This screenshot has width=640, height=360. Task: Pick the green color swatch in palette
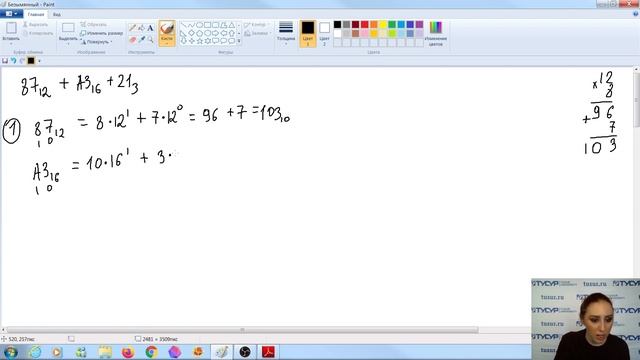[392, 24]
